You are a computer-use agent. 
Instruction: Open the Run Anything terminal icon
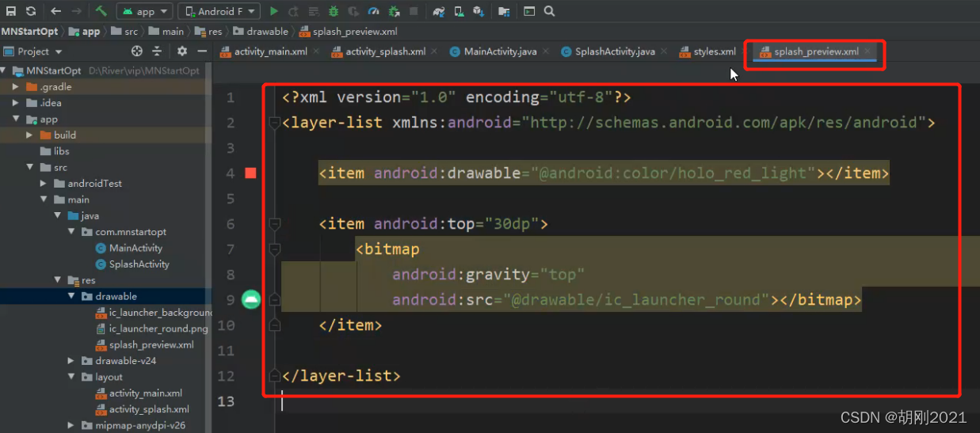point(529,11)
